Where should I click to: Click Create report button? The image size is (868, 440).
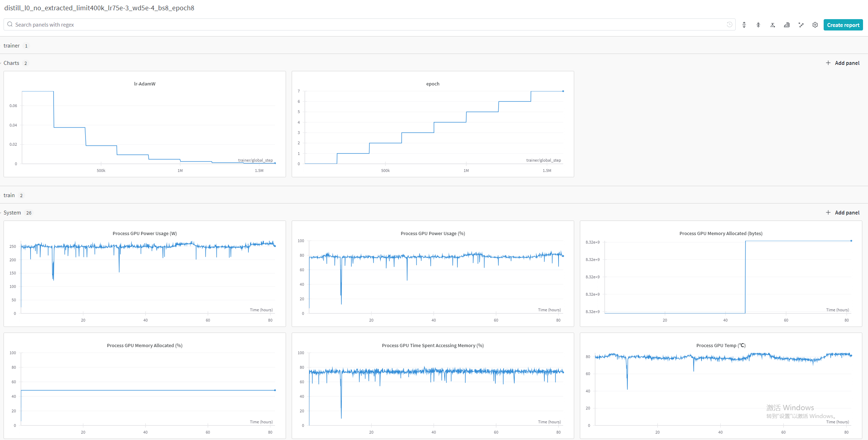[x=843, y=25]
